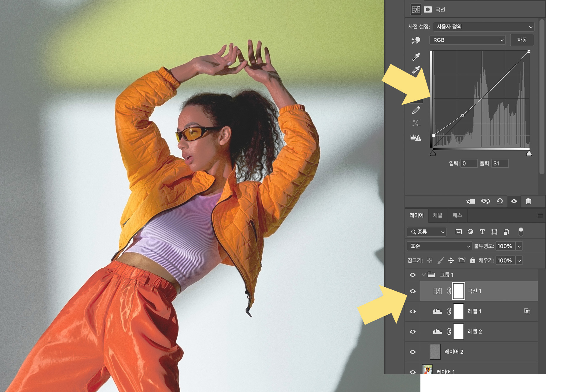The image size is (588, 392).
Task: Select the on-image targeted adjustment hand tool
Action: [416, 40]
